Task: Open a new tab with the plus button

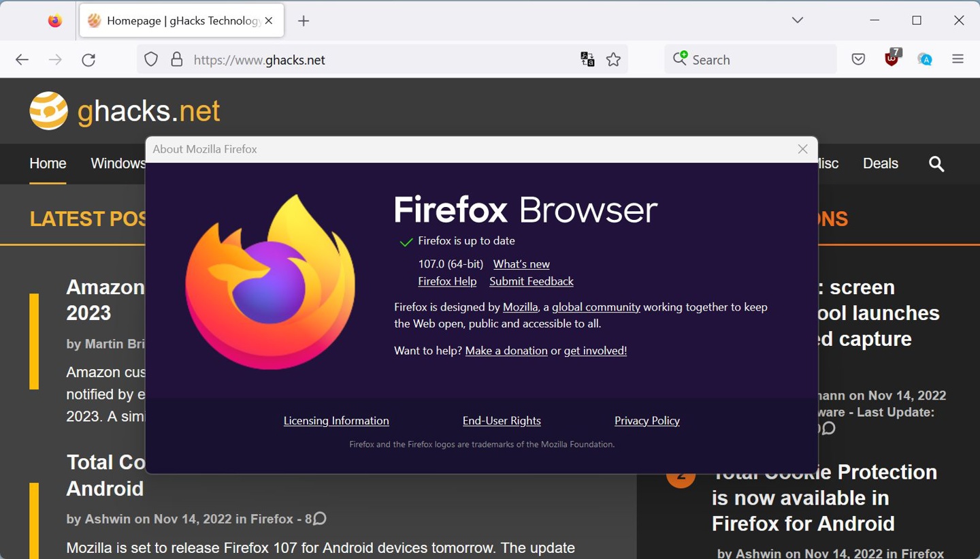Action: coord(304,20)
